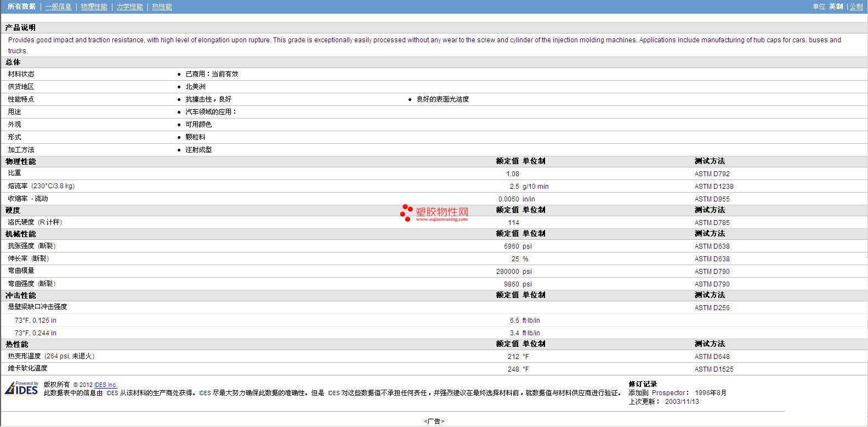
Task: Click the 热性能 section header in table
Action: point(16,344)
